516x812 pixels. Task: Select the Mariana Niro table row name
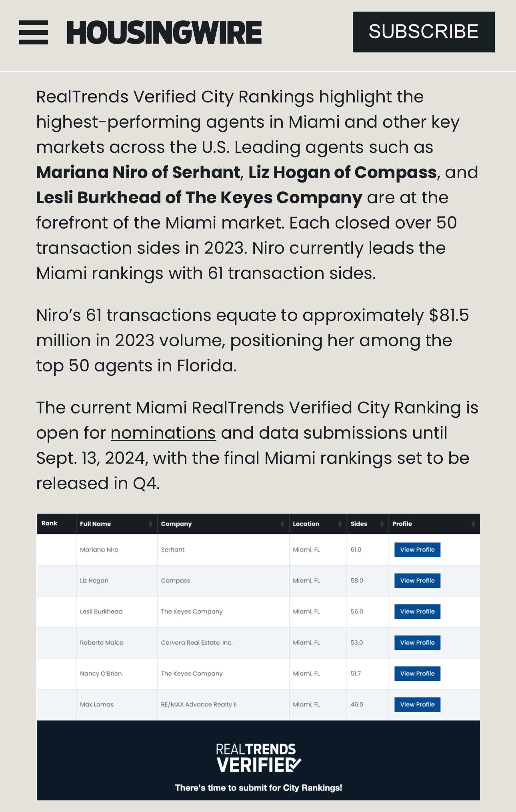[99, 550]
